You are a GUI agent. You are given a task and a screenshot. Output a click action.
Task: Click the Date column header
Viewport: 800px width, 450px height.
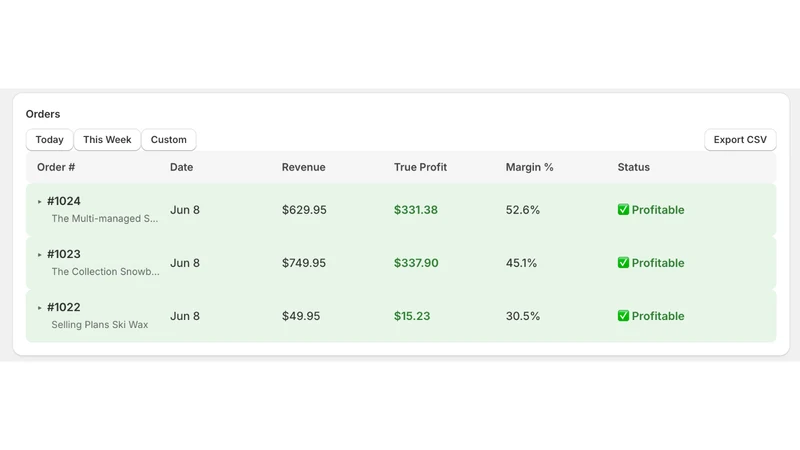[181, 167]
